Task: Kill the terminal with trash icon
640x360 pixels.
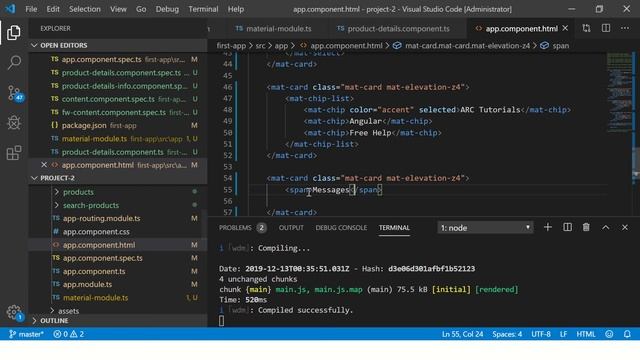Action: [586, 227]
